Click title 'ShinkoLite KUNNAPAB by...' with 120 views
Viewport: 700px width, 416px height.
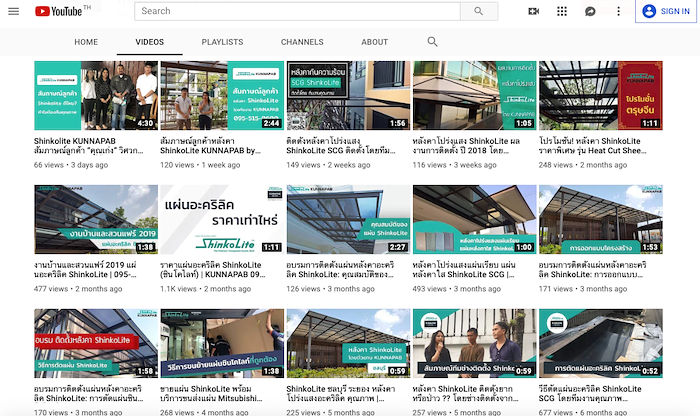point(211,146)
